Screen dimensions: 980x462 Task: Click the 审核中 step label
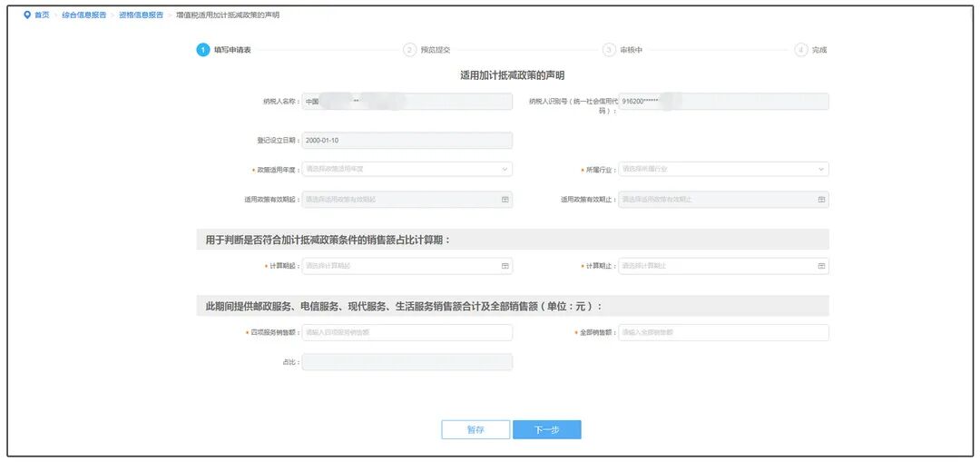(632, 50)
